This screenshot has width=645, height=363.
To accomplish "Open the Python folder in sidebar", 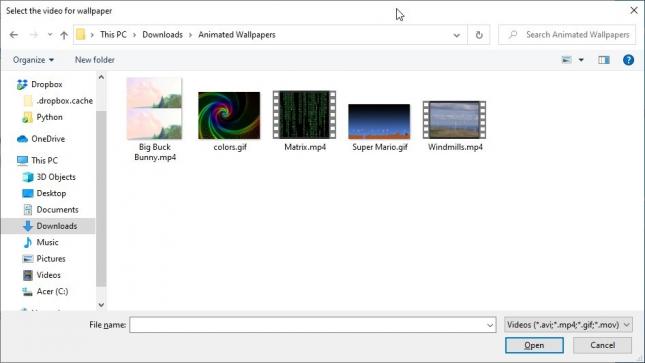I will pyautogui.click(x=49, y=117).
